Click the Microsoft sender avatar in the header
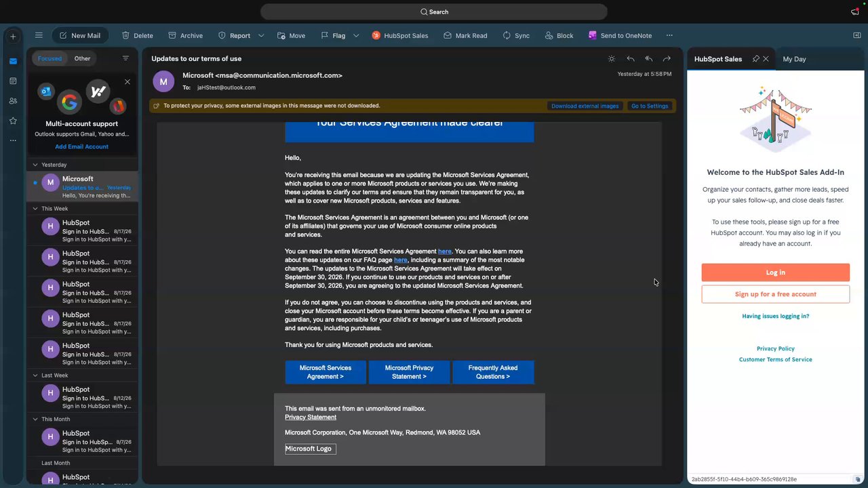The image size is (868, 488). pos(163,81)
